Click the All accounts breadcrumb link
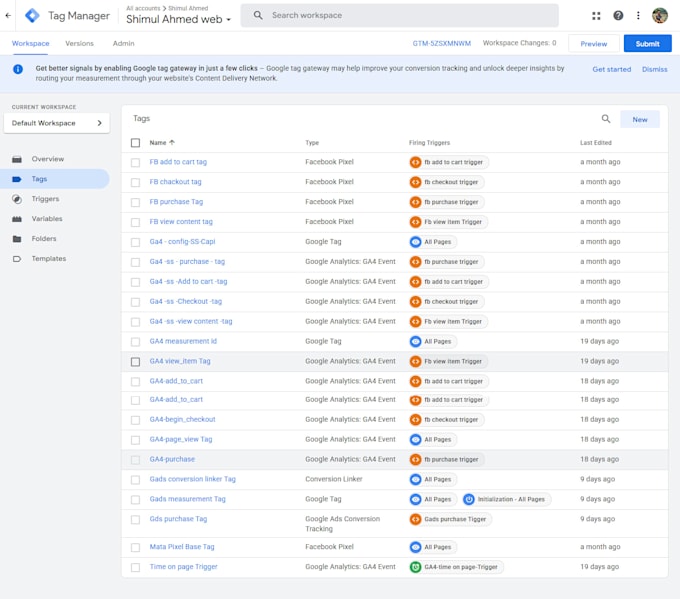Viewport: 680px width, 599px height. click(143, 8)
